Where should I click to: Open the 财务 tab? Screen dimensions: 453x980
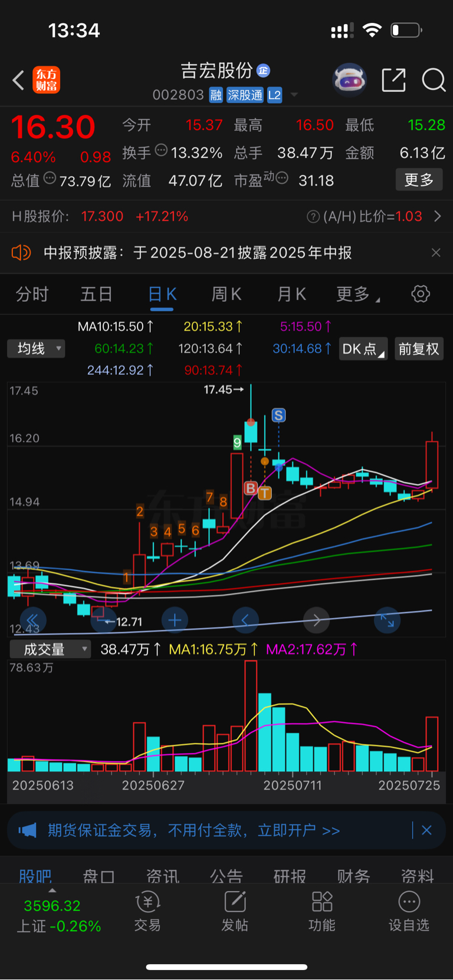pos(353,876)
